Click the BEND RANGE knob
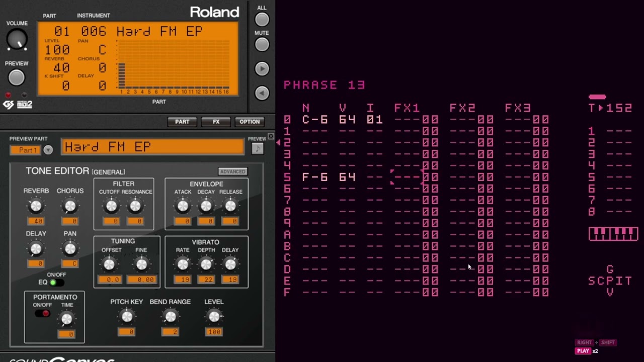 click(171, 316)
